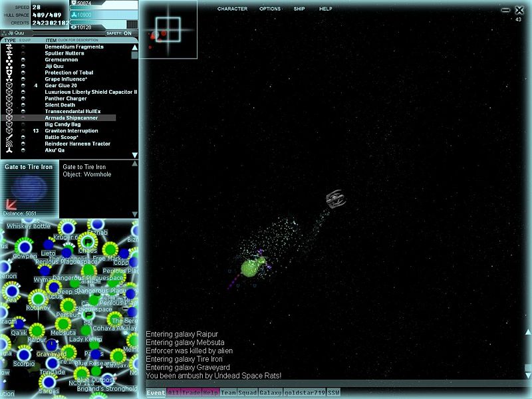Viewport: 532px width, 399px height.
Task: Show description for Armada Shipscanner
Action: 71,118
